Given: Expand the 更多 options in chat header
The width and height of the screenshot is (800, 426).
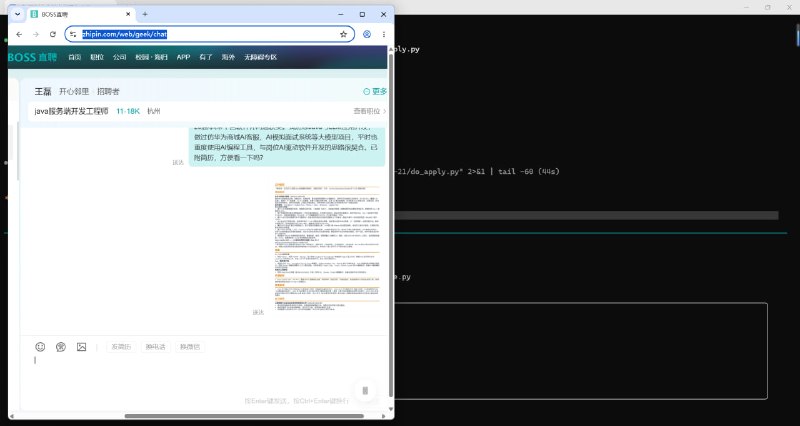Looking at the screenshot, I should (x=375, y=91).
